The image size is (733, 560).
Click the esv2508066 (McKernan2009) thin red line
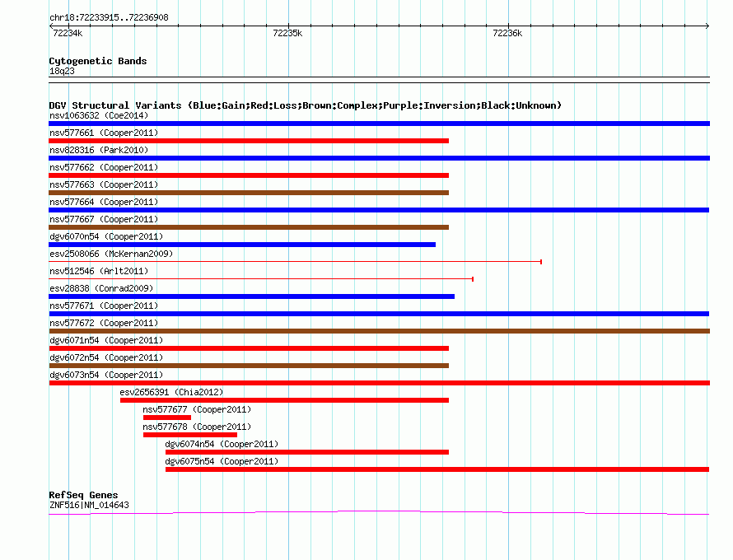coord(295,262)
